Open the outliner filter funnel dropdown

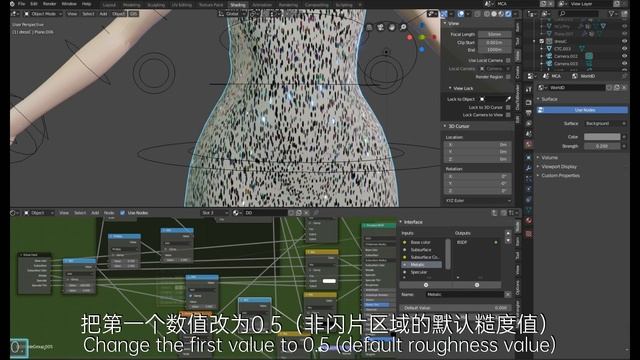coord(612,14)
